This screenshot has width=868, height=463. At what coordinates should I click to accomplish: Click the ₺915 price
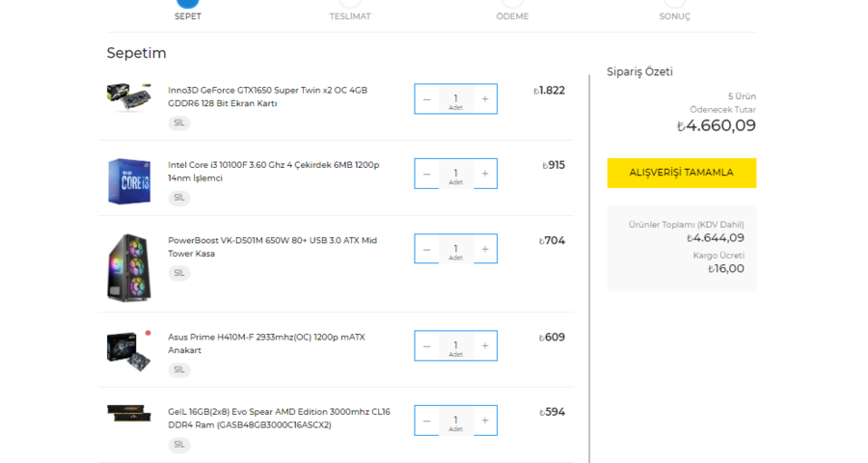[x=554, y=165]
